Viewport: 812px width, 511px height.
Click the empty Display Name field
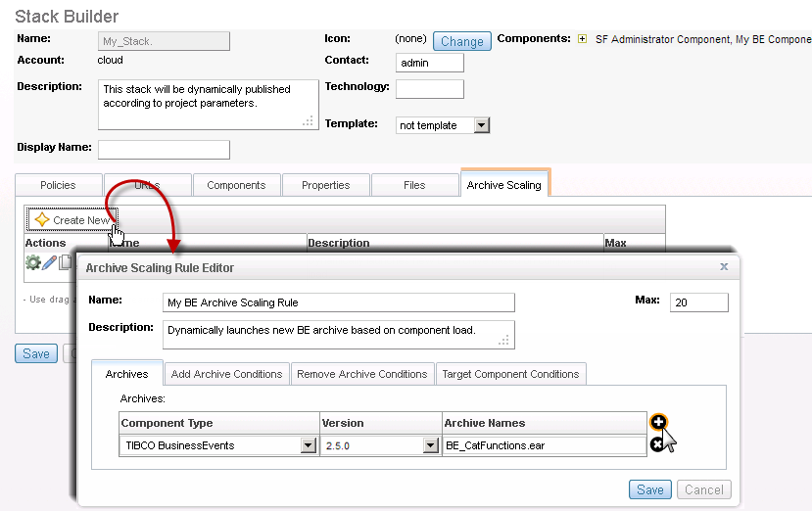(164, 150)
